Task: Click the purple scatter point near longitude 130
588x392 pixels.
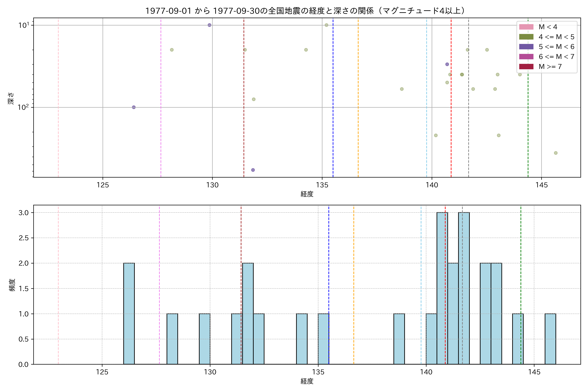Action: (x=210, y=25)
